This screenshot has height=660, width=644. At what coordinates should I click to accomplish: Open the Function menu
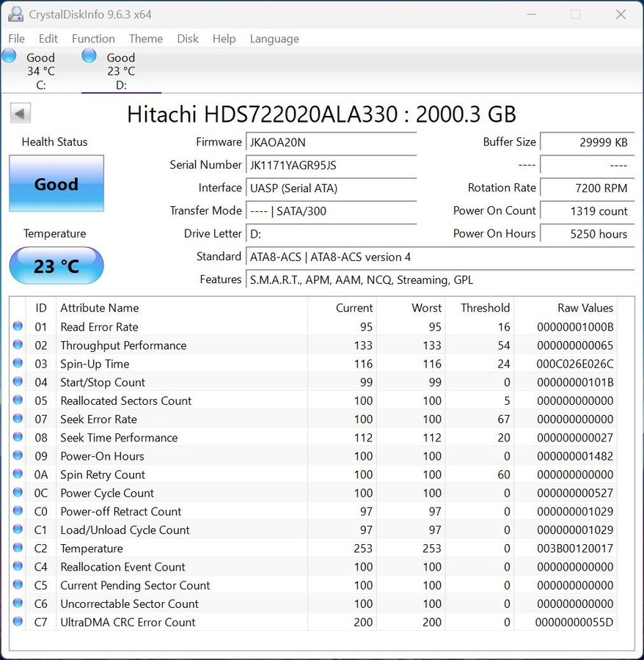tap(93, 39)
